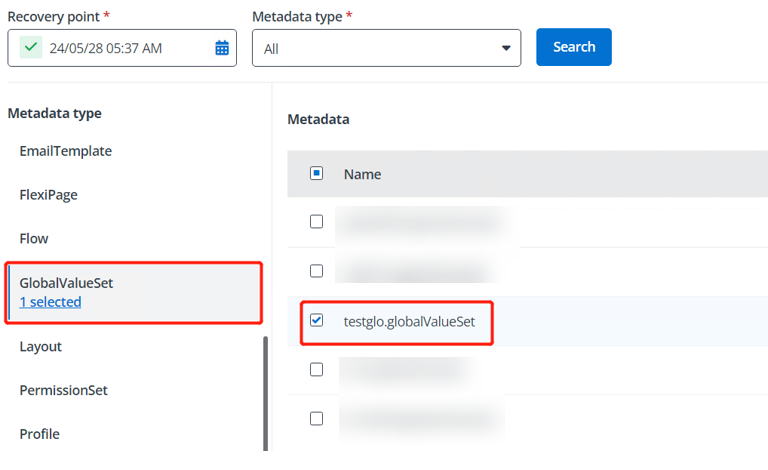768x470 pixels.
Task: Select FlexiPage metadata type
Action: pos(48,195)
